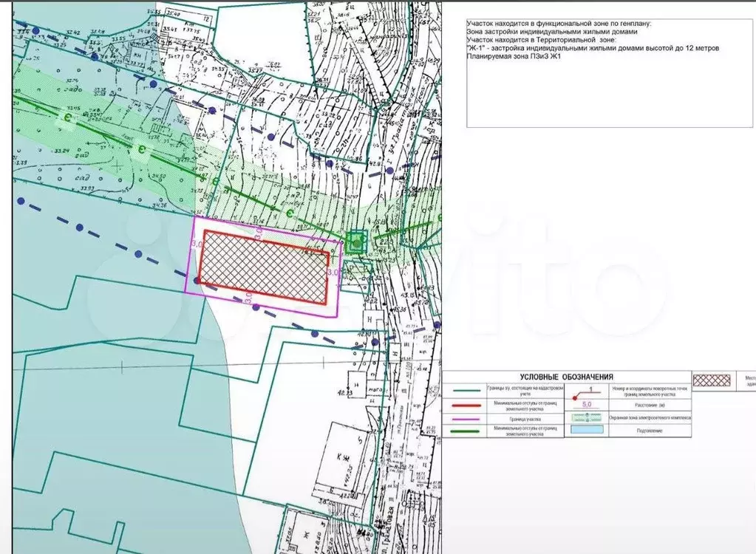Click 'Подтопление' legend label
This screenshot has height=554, width=756.
[x=650, y=431]
